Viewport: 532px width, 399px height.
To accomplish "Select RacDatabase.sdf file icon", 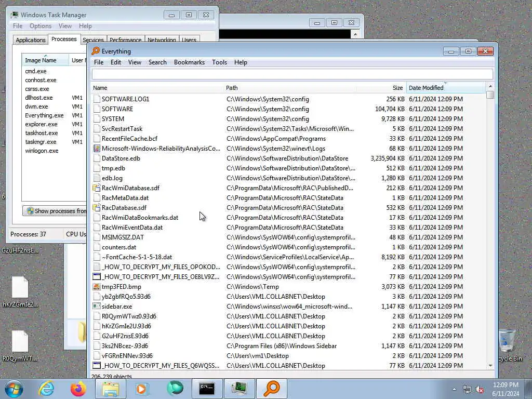I will click(97, 208).
